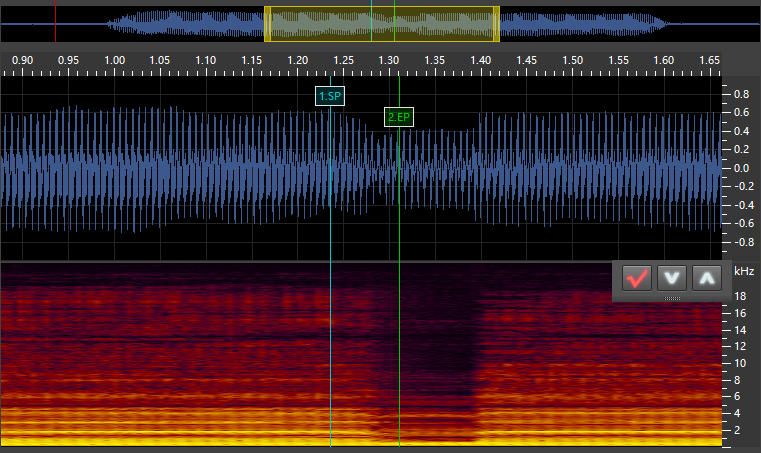Click the right edge of yellow overview selection
The height and width of the screenshot is (453, 761).
pyautogui.click(x=498, y=24)
